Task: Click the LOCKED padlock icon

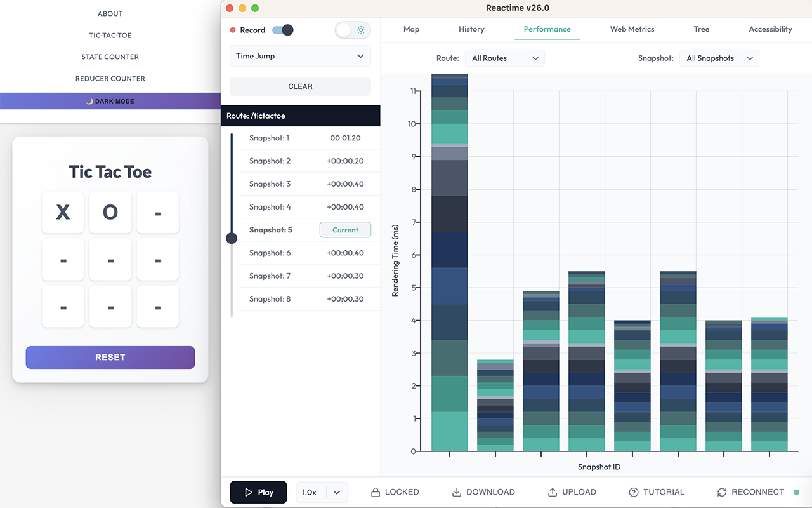Action: coord(376,492)
